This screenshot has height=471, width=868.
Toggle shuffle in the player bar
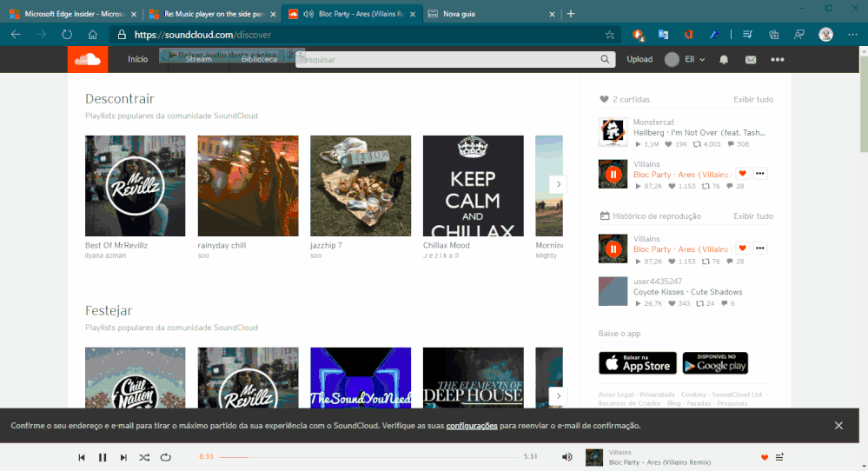(x=144, y=457)
